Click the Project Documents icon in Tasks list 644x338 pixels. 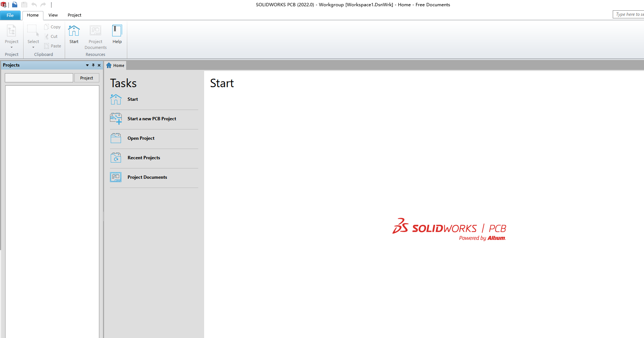coord(116,177)
